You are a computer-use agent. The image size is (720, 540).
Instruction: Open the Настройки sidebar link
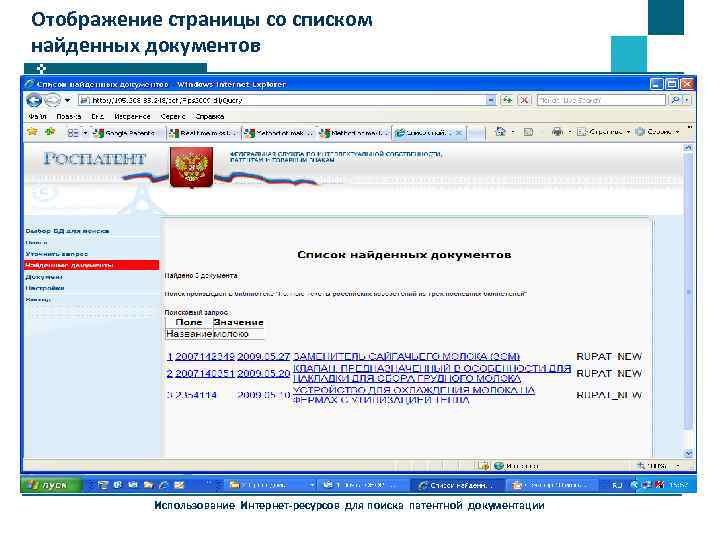[x=45, y=288]
